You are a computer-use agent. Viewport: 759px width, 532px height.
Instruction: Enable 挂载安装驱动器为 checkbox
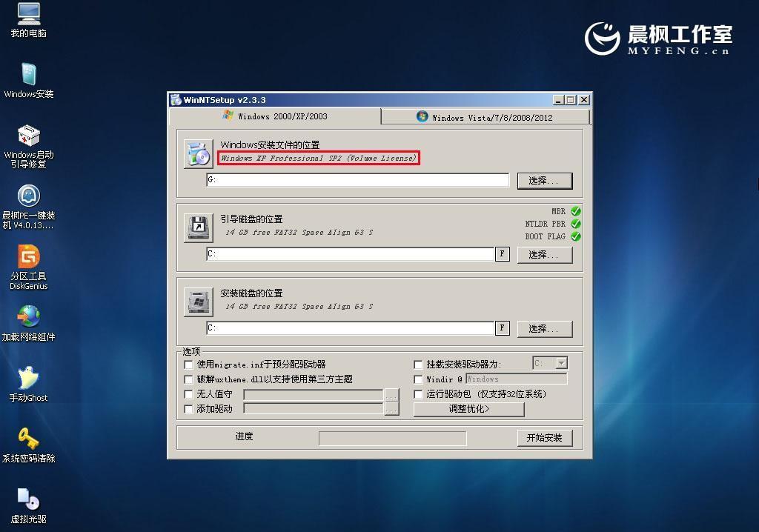[x=418, y=365]
